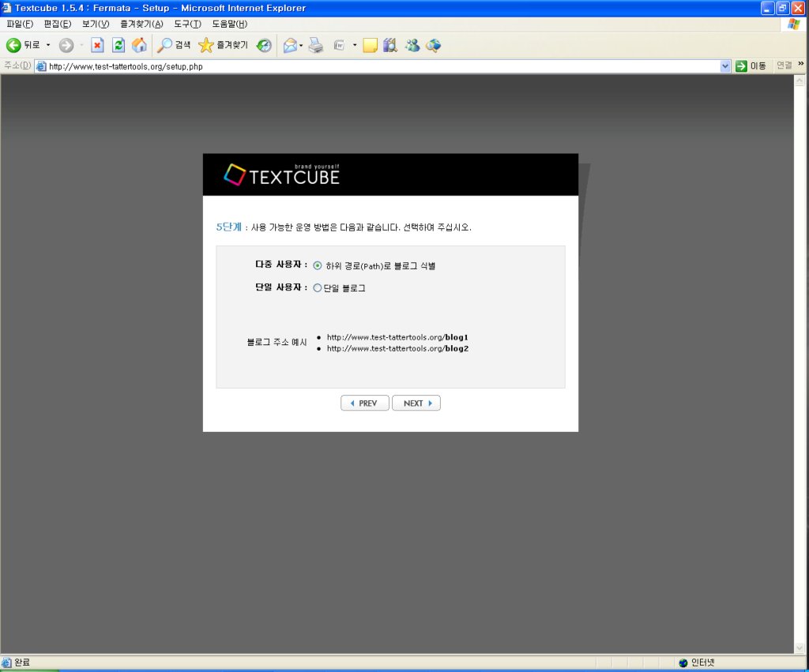Restore down the browser window
Viewport: 809px width, 672px height.
783,8
